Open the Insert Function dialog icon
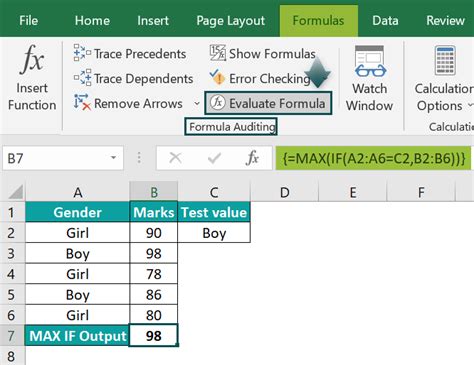This screenshot has width=474, height=365. (32, 60)
